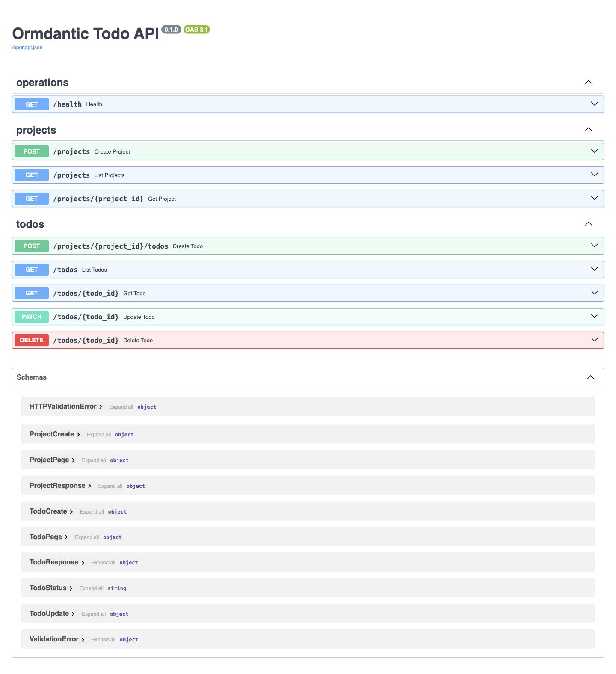The height and width of the screenshot is (674, 616).
Task: Expand GET /projects List Projects chevron
Action: (595, 175)
